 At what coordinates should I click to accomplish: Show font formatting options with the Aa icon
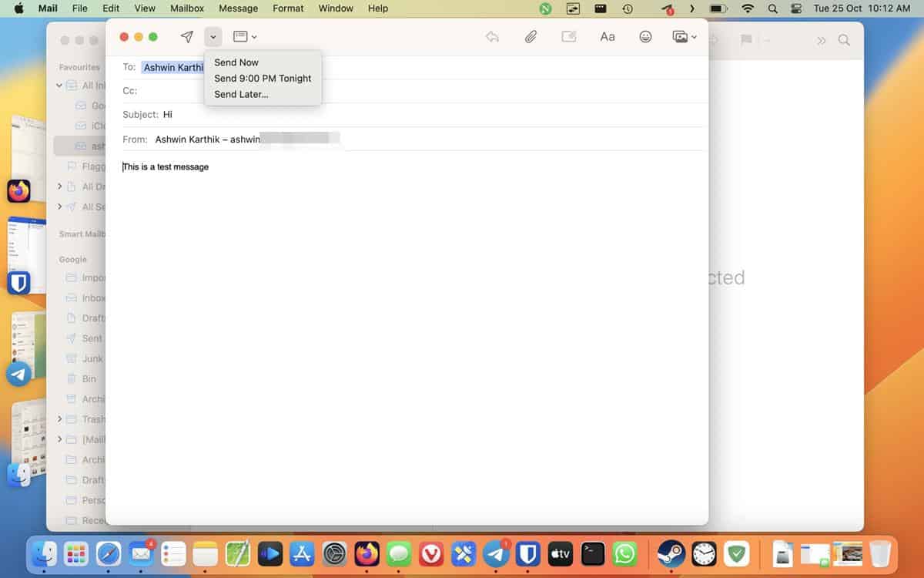pyautogui.click(x=607, y=36)
